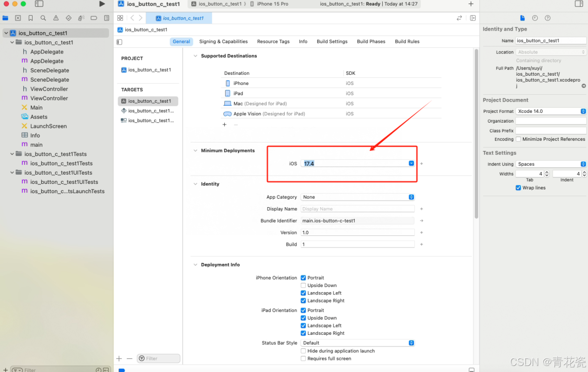
Task: Run the project with the play button
Action: (x=102, y=4)
